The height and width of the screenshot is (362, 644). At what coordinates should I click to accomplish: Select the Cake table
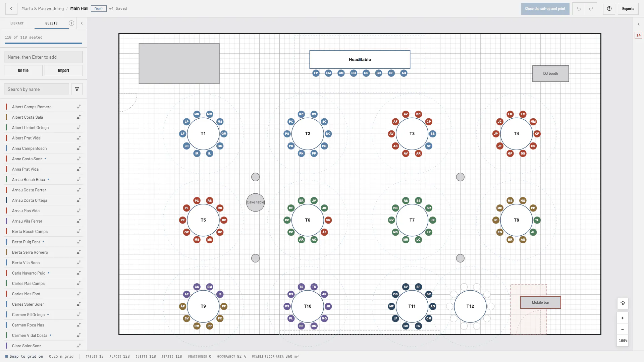pos(255,202)
